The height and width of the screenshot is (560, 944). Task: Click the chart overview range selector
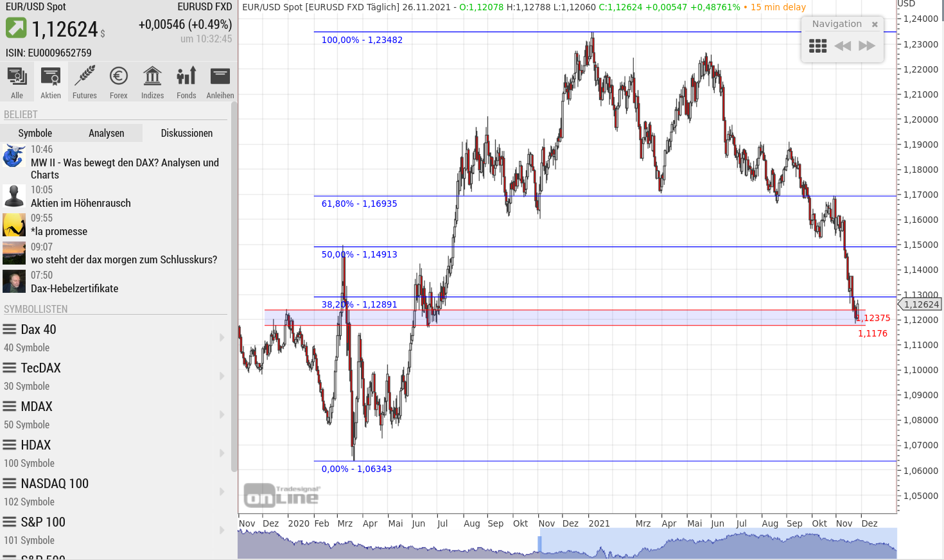click(x=718, y=543)
